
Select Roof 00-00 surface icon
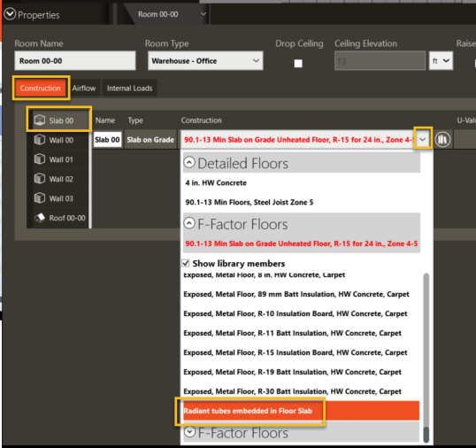click(40, 218)
